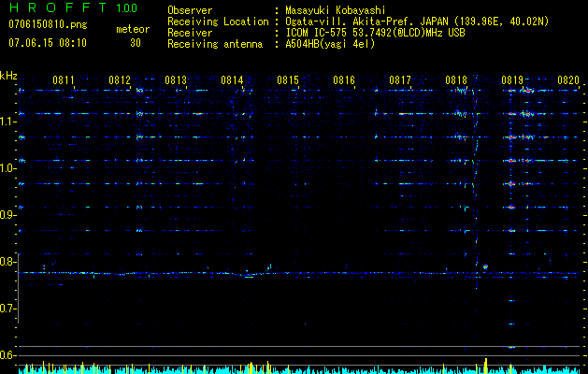Click the 1.0 frequency axis label

(8, 168)
